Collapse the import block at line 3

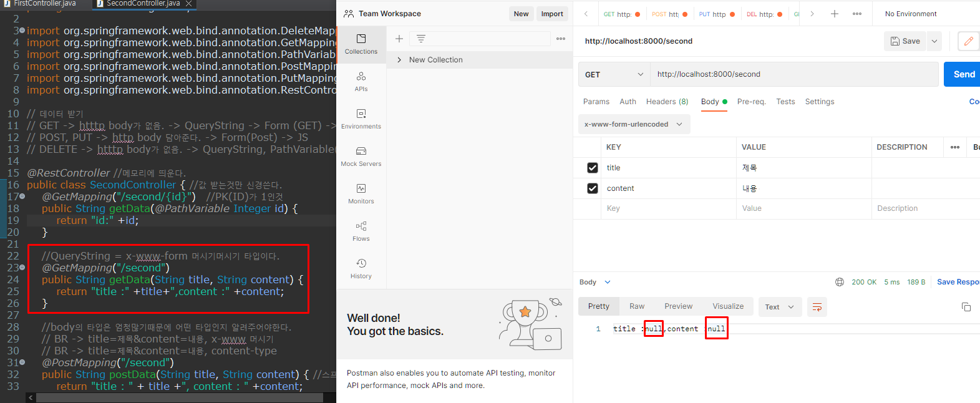click(22, 30)
